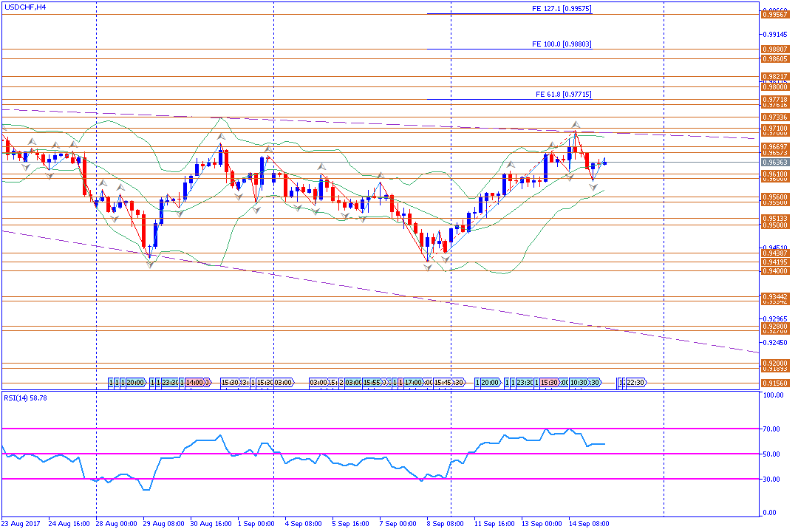798x532 pixels.
Task: Click the 0.96697 price level tag
Action: coord(775,146)
